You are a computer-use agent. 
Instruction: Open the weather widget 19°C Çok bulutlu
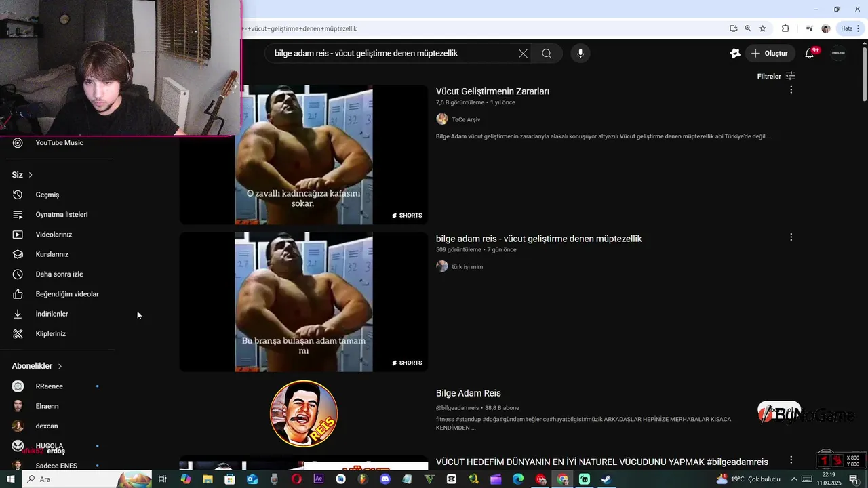748,479
